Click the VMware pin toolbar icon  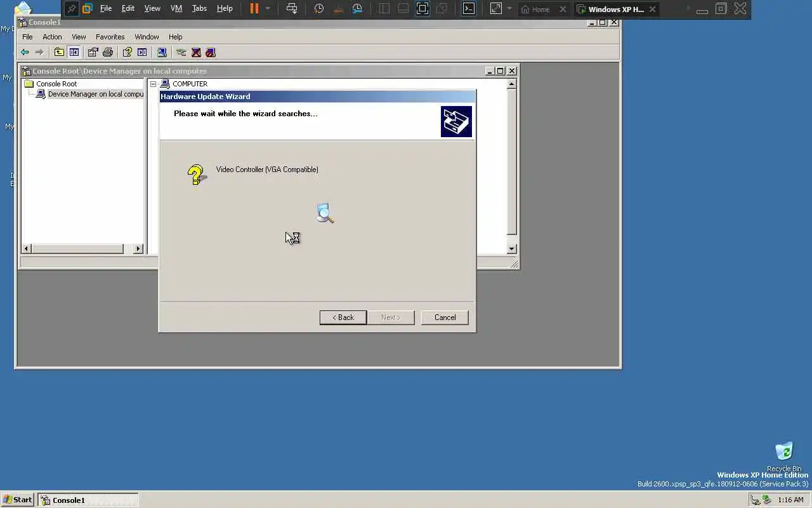coord(72,9)
